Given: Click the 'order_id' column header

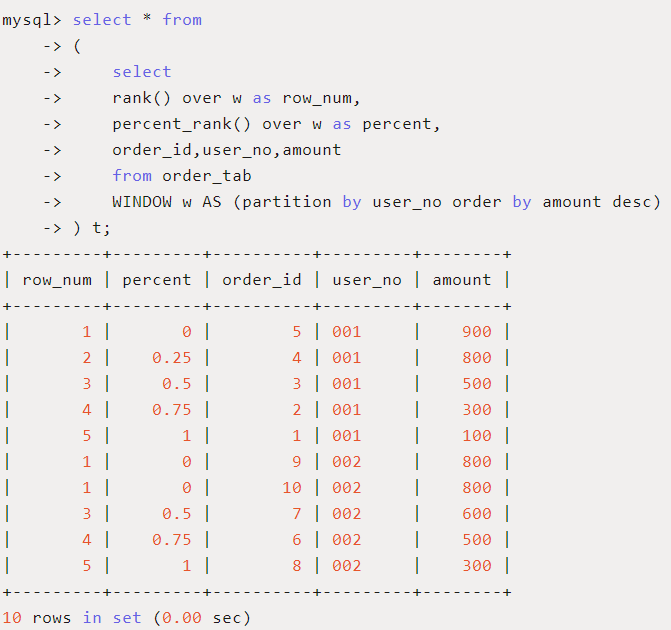Looking at the screenshot, I should 261,280.
